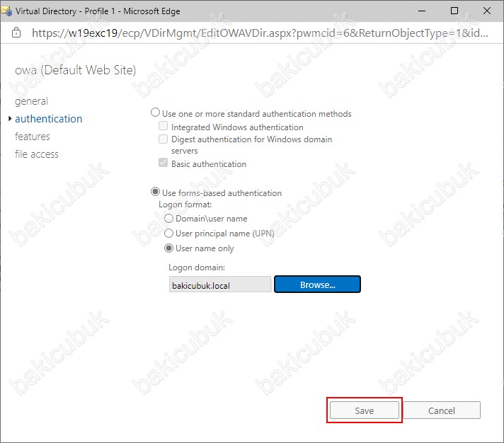Click the Logon format: label
This screenshot has height=443, width=504.
point(185,205)
